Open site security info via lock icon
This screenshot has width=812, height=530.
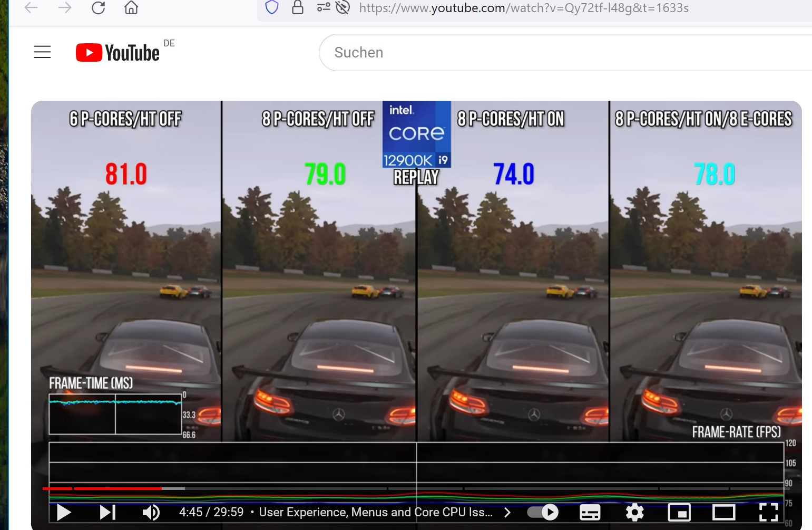tap(298, 8)
